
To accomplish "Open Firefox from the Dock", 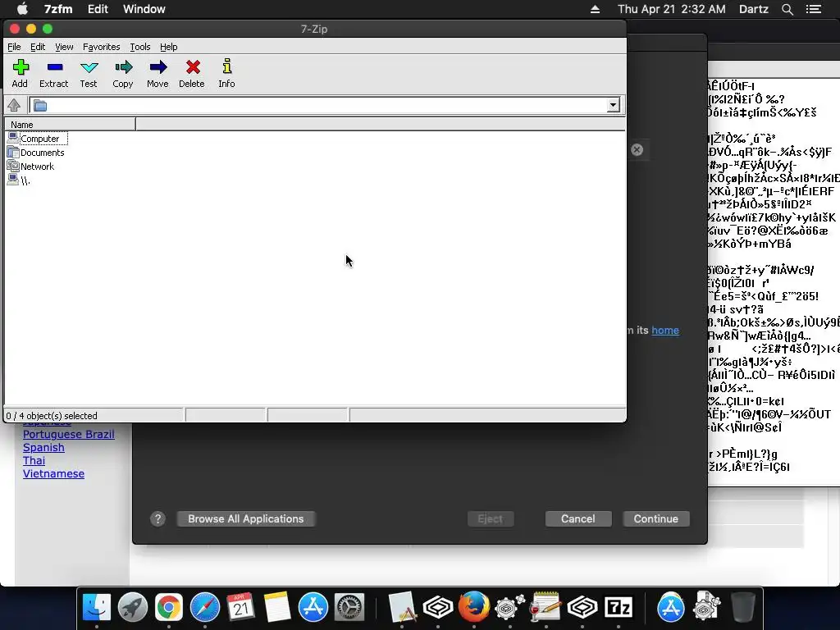I will coord(473,607).
